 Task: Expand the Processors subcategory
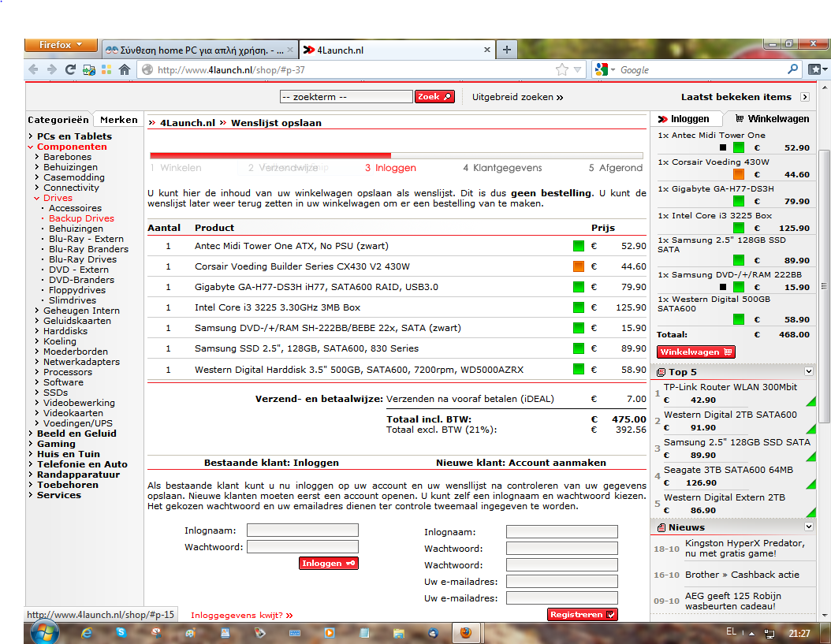tap(36, 372)
